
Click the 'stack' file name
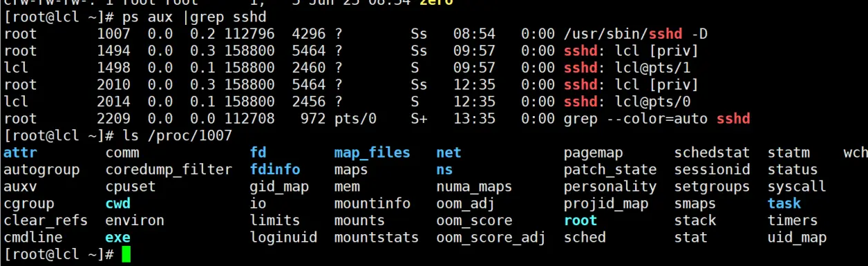pyautogui.click(x=695, y=220)
